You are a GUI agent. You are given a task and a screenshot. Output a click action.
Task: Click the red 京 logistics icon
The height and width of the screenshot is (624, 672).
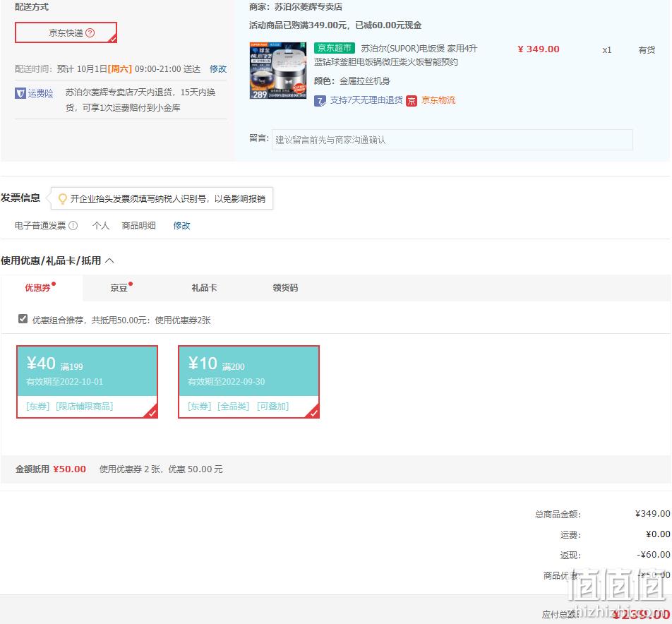(x=412, y=101)
